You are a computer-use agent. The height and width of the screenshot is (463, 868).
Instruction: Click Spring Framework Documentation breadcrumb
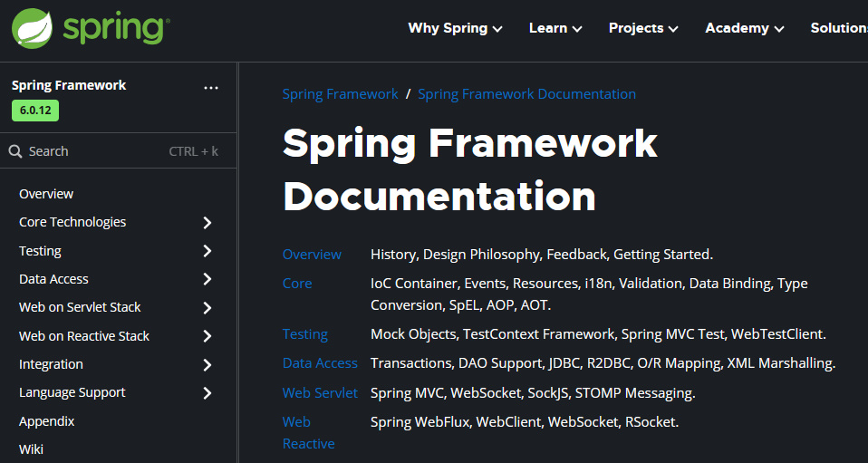(x=526, y=94)
